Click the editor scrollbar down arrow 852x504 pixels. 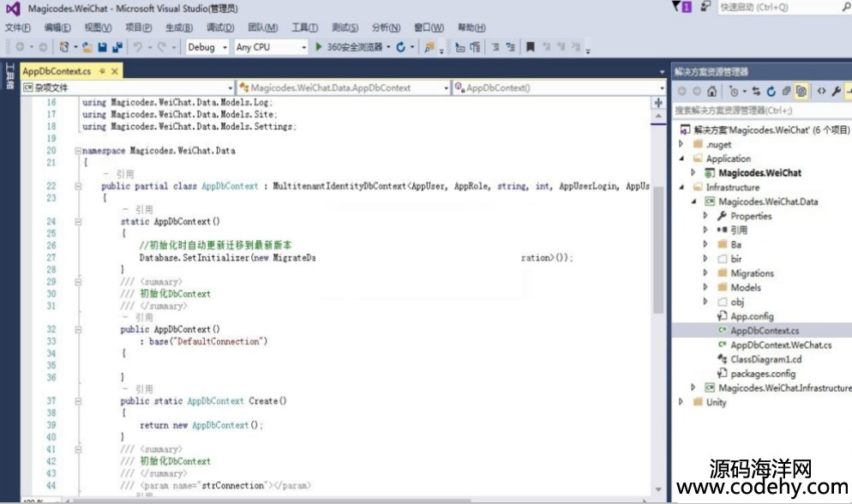tap(658, 489)
